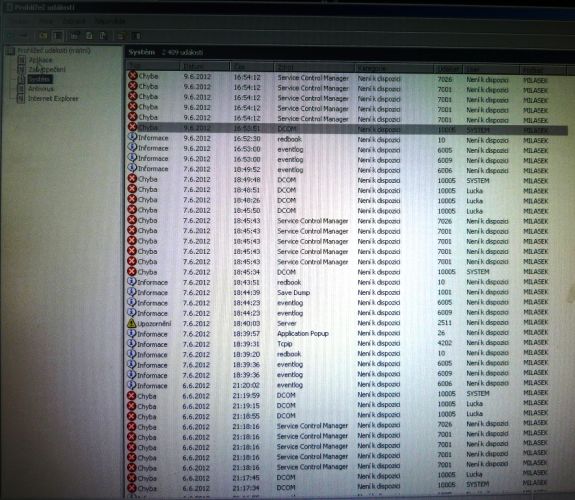Click the Internet Explorer log icon
The image size is (575, 500).
point(21,99)
